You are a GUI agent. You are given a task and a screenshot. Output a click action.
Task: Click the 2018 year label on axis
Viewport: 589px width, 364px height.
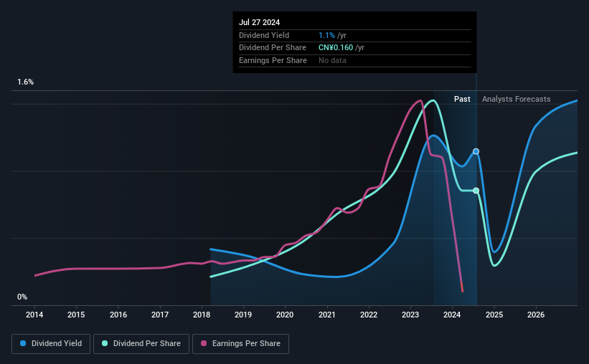point(202,315)
